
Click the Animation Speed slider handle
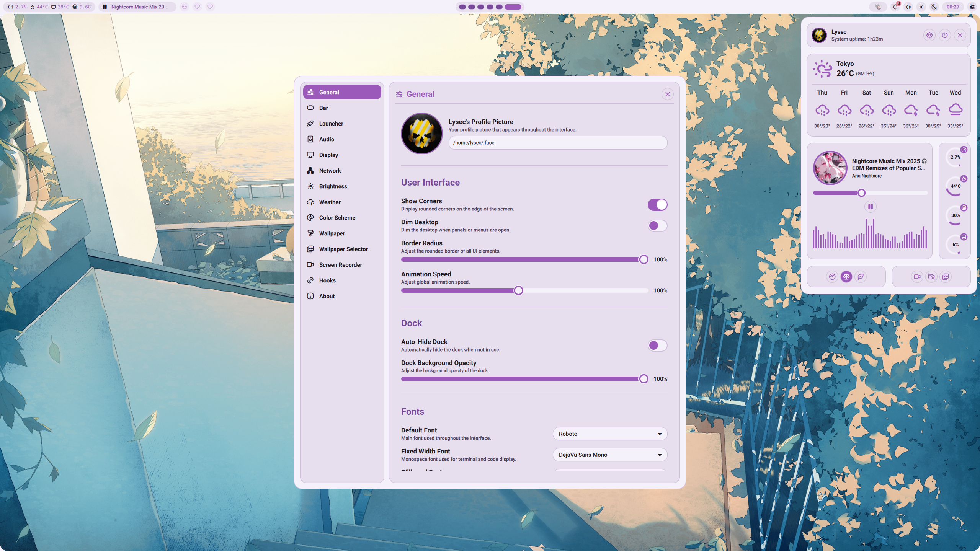click(x=518, y=290)
